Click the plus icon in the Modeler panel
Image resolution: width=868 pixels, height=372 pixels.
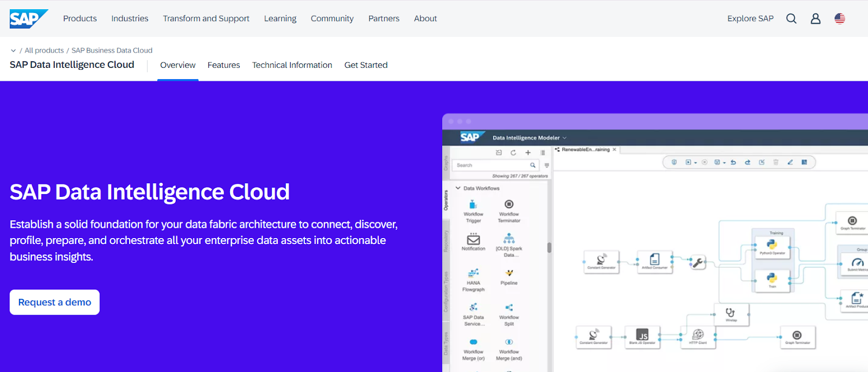tap(528, 153)
